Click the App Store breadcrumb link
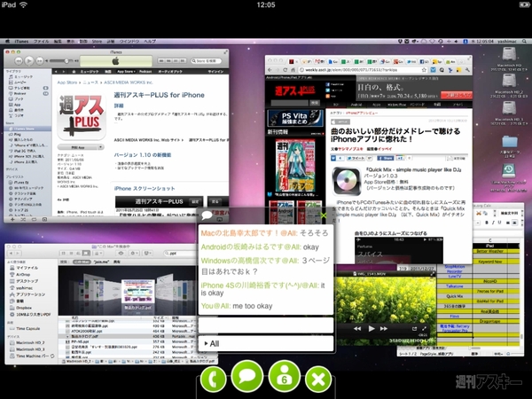The image size is (532, 399). 67,82
